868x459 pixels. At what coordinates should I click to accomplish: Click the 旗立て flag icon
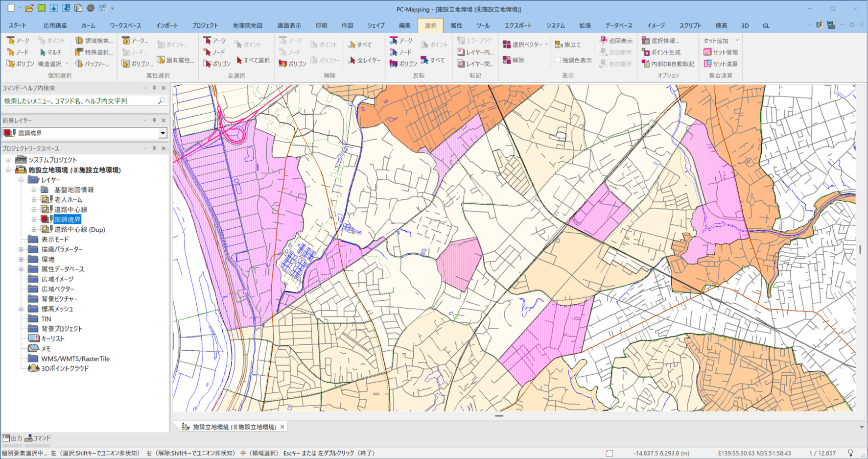tap(559, 45)
